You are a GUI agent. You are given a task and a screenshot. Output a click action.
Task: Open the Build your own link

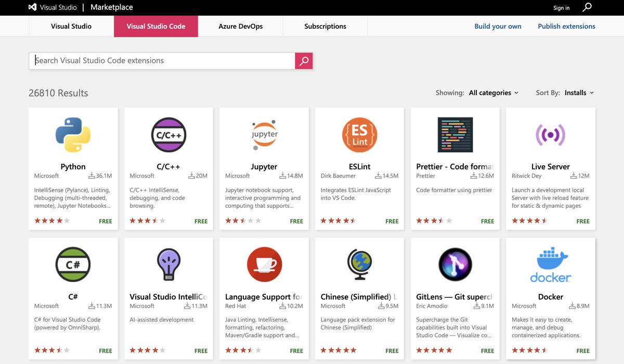tap(498, 26)
